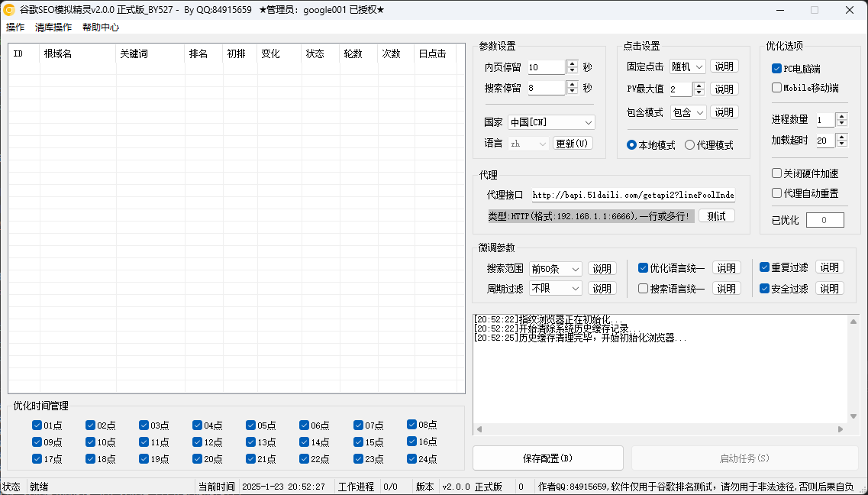Image resolution: width=868 pixels, height=495 pixels.
Task: Enable 关闭硬件加速 option
Action: [776, 173]
